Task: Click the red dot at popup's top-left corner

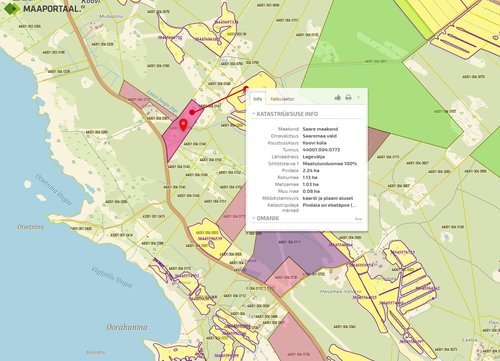Action: coord(246,89)
